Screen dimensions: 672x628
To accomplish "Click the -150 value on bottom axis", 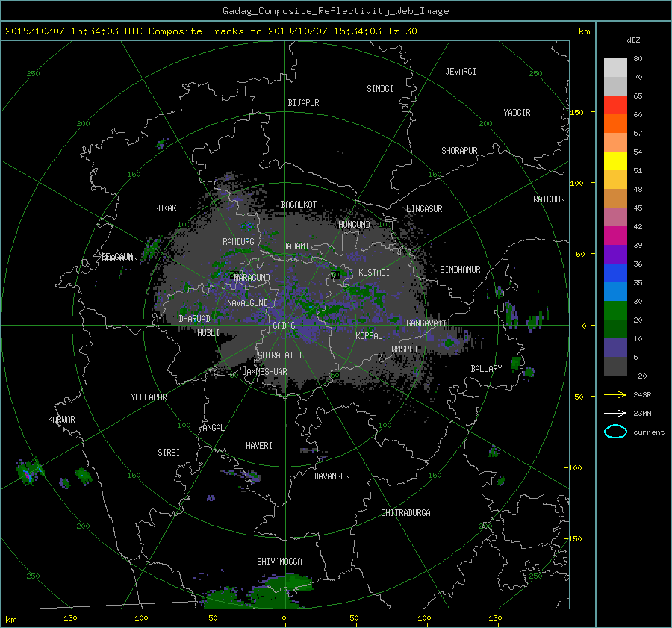I will pyautogui.click(x=68, y=618).
